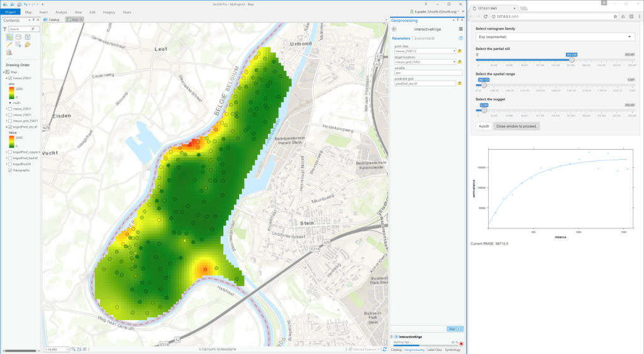Uncheck the krigedPred_zinc.tif layer
644x354 pixels.
(8, 126)
